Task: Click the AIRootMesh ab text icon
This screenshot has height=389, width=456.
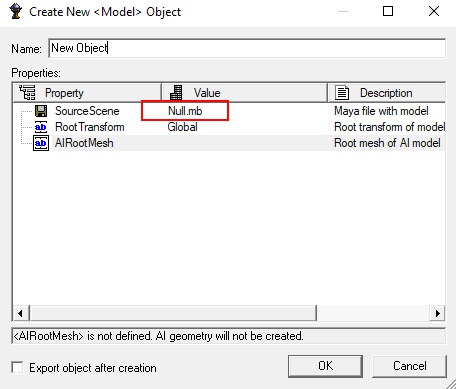Action: [x=41, y=143]
